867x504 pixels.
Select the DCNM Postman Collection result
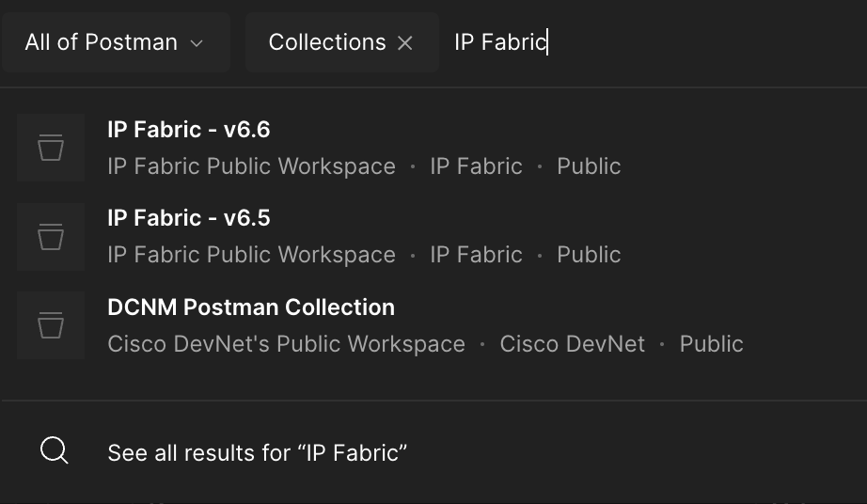click(x=251, y=307)
